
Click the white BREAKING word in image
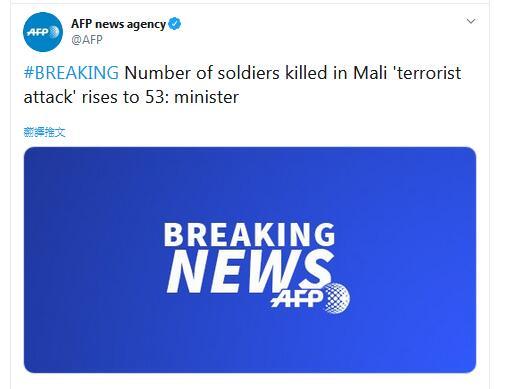point(249,235)
